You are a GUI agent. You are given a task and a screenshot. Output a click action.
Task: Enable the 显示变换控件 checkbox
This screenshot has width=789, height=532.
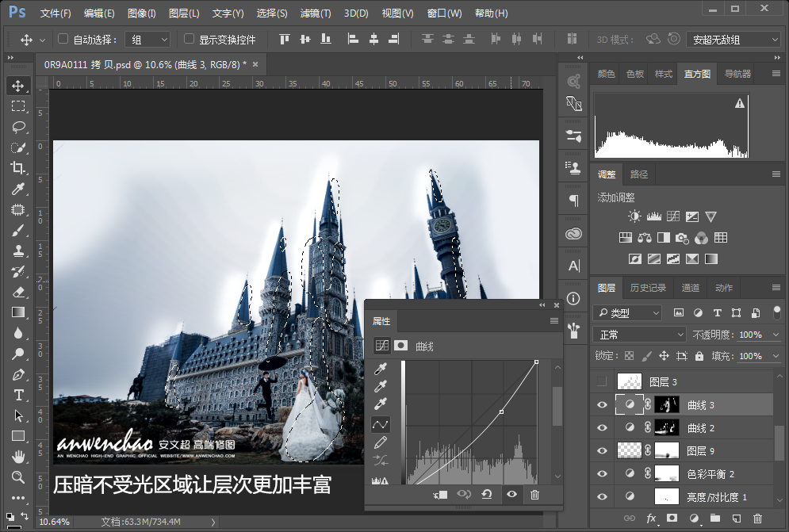pyautogui.click(x=190, y=39)
